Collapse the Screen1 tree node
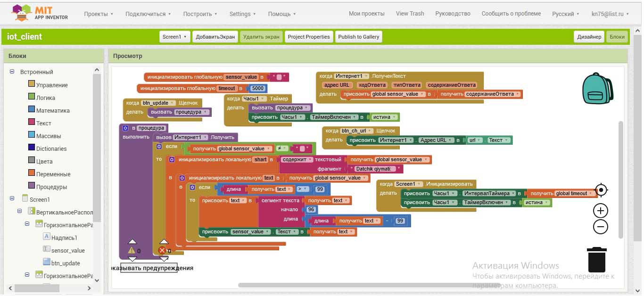The image size is (644, 296). click(12, 199)
